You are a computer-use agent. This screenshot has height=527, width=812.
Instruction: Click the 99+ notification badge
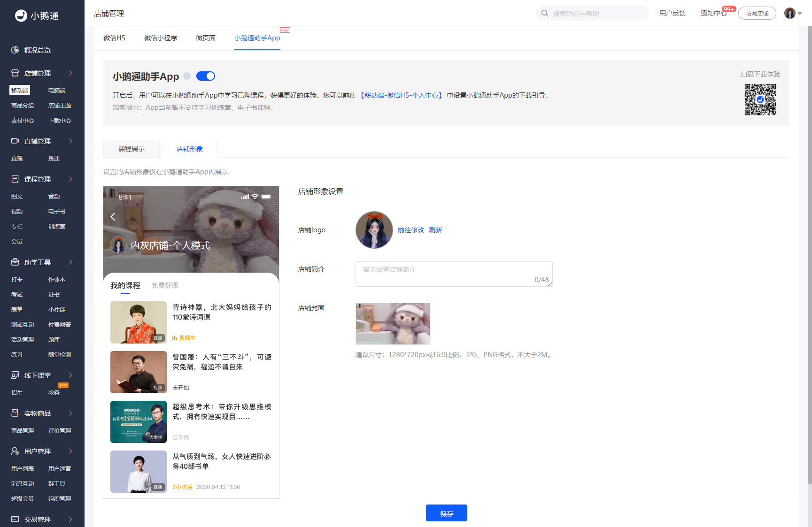(729, 9)
